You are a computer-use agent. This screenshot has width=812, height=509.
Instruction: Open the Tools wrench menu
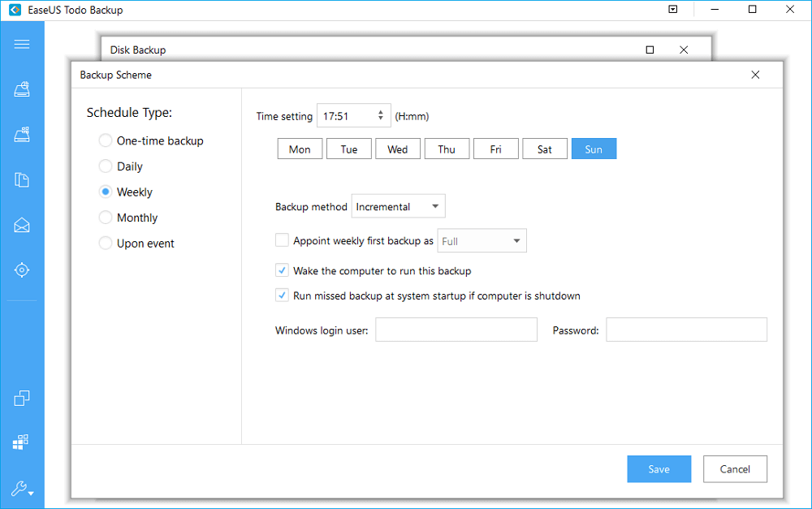(x=22, y=488)
